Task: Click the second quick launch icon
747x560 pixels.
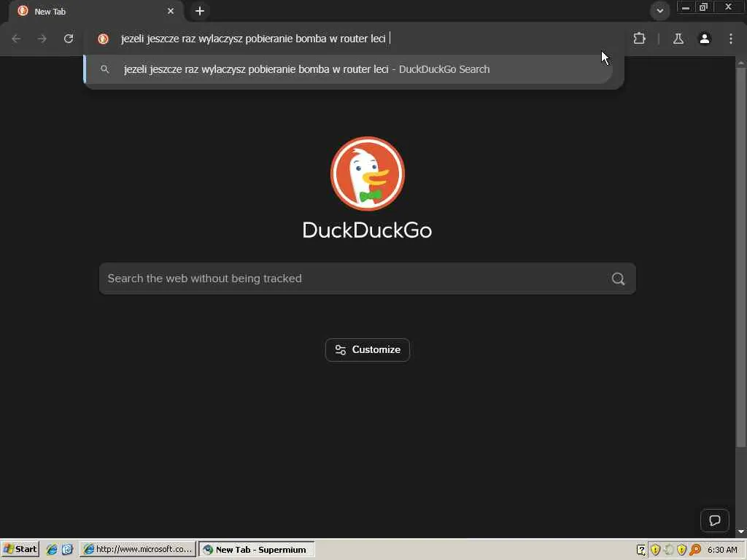Action: 67,550
